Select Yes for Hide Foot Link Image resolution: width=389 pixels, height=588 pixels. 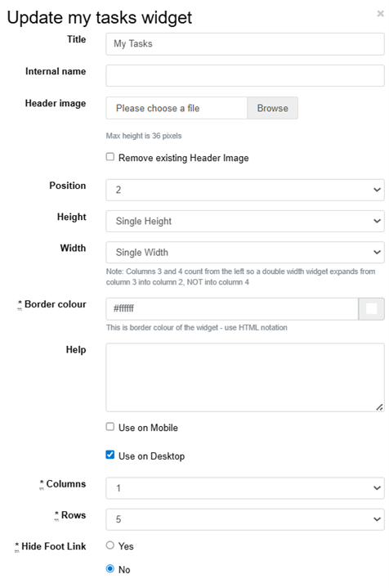click(110, 545)
